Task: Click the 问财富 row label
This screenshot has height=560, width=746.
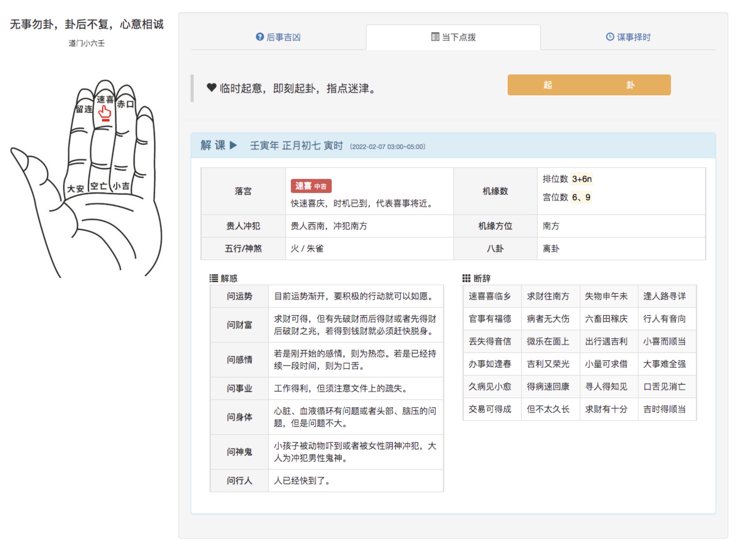Action: click(239, 325)
